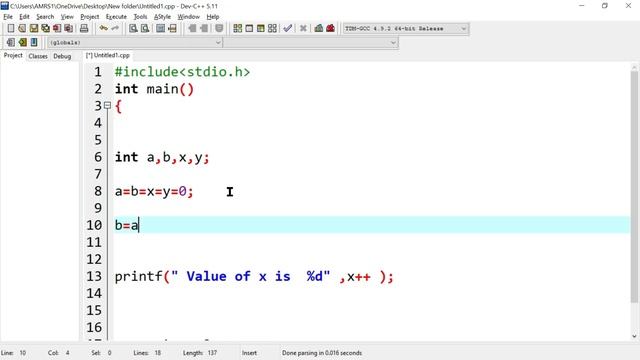Open the (globals) class dropdown
The image size is (640, 360).
point(135,42)
